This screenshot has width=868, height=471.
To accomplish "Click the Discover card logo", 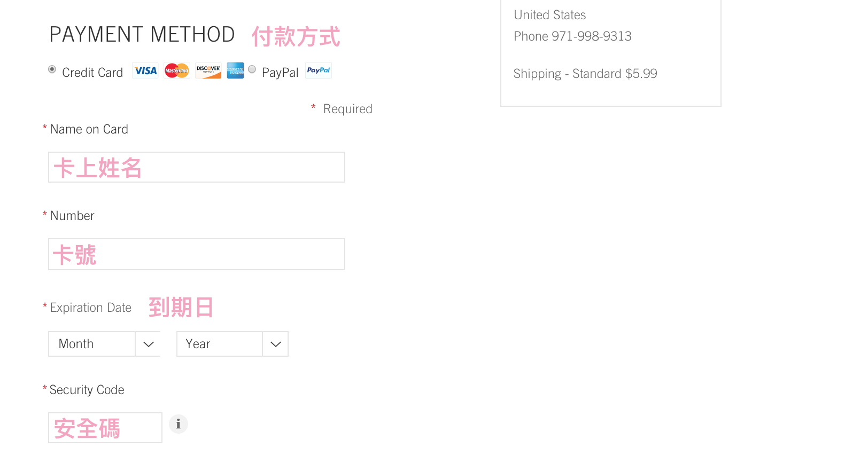I will coord(208,70).
